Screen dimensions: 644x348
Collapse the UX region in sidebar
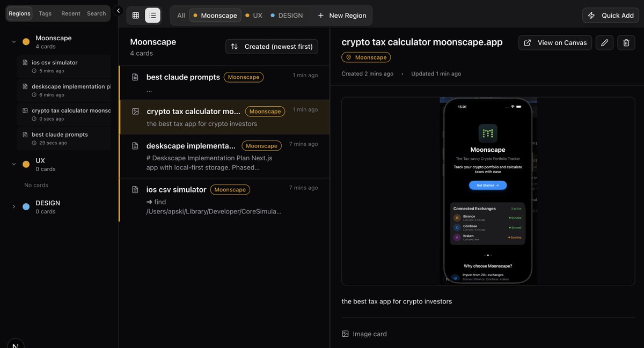[14, 164]
